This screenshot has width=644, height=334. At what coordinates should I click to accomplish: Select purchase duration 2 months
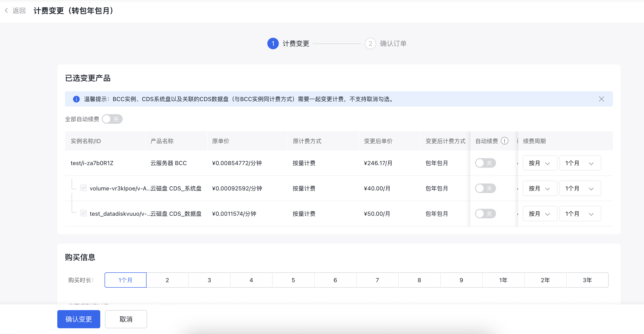point(167,280)
